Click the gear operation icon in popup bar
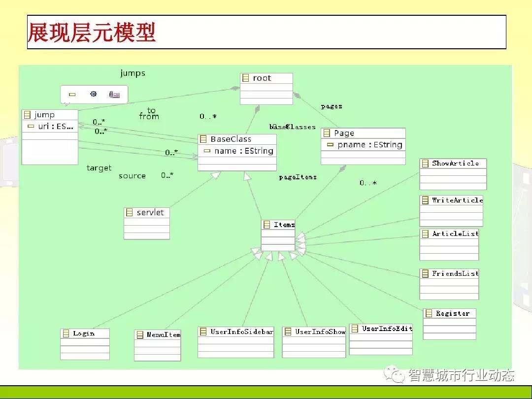Viewport: 532px width, 399px height. [93, 94]
